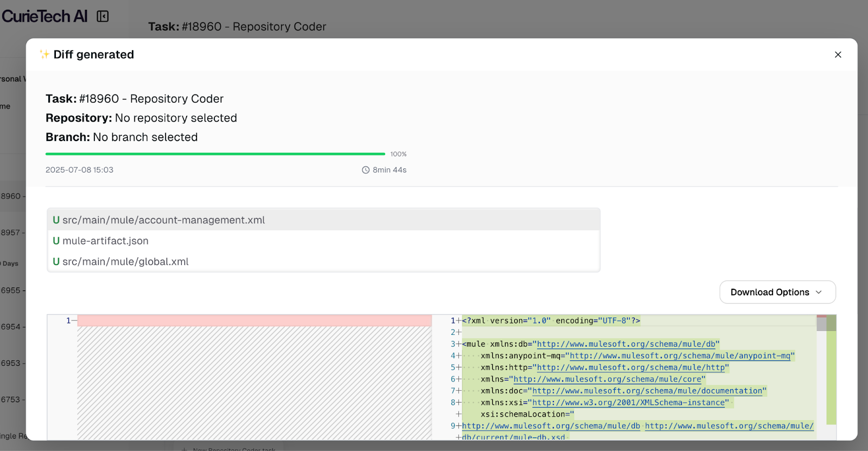This screenshot has width=868, height=451.
Task: Click the green progress bar at 100%
Action: tap(215, 154)
